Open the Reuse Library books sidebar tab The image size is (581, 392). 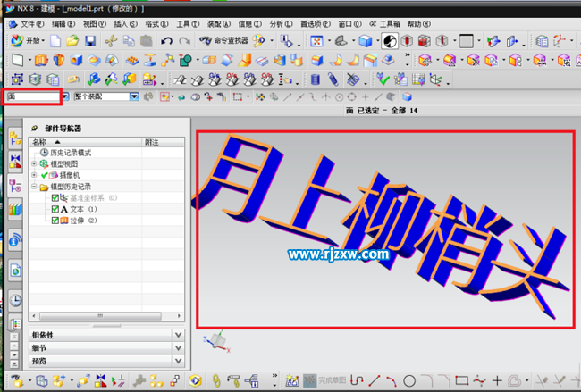pos(15,210)
